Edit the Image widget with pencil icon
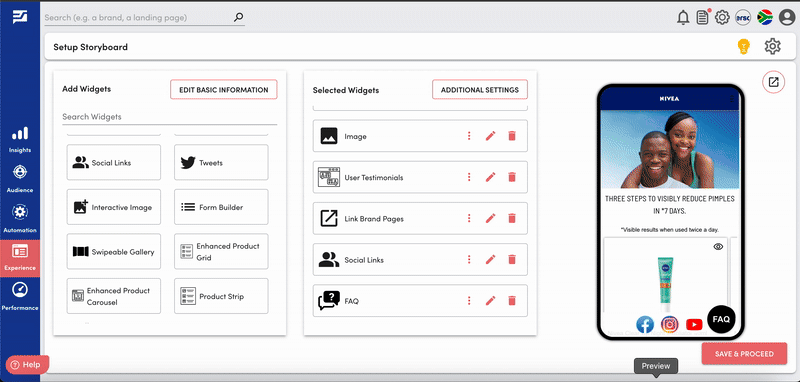This screenshot has width=800, height=382. 490,136
